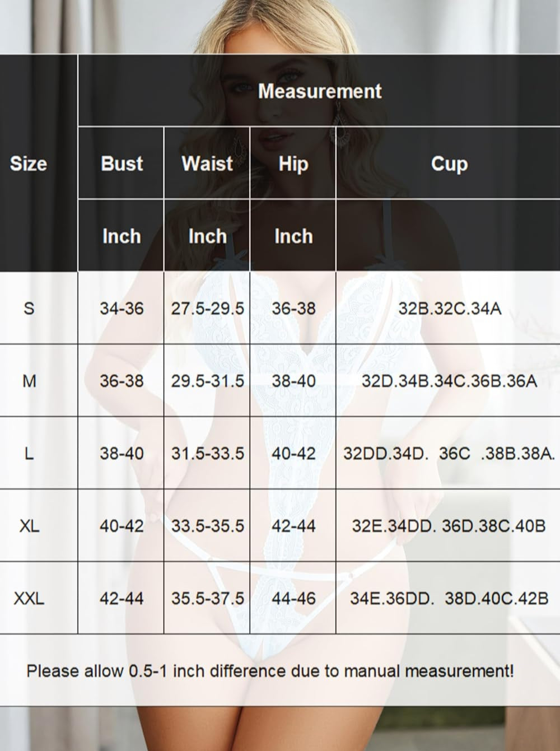
Task: Click the Bust column header
Action: pos(122,164)
